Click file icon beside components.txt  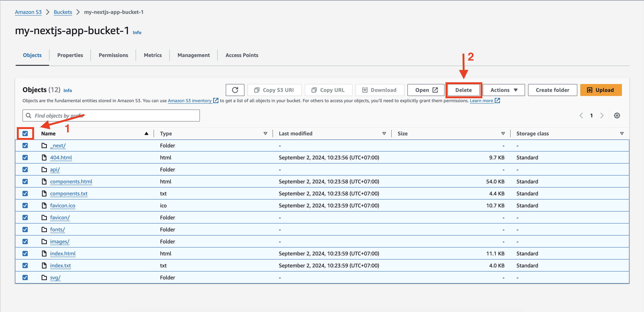click(x=44, y=194)
